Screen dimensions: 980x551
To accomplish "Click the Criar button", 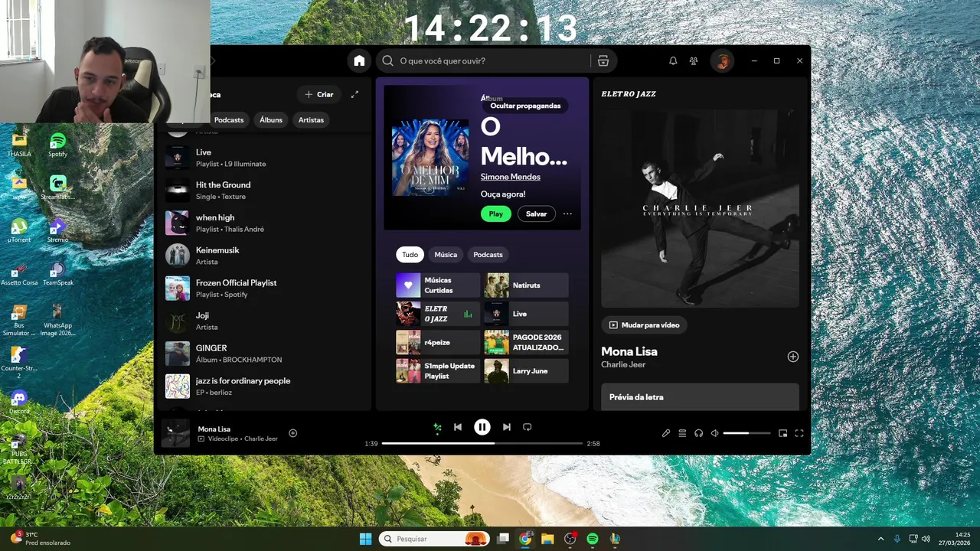I will point(319,94).
